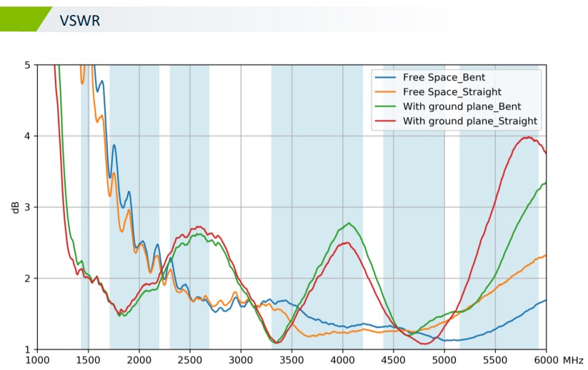Click the 2000 tick label on the x-axis
The height and width of the screenshot is (370, 588).
[x=139, y=360]
